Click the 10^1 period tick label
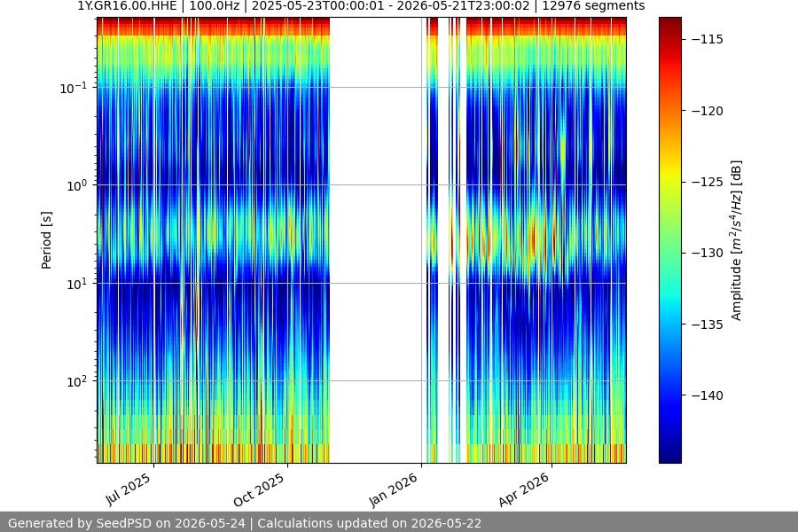Screen dimensions: 798x532 click(x=76, y=284)
